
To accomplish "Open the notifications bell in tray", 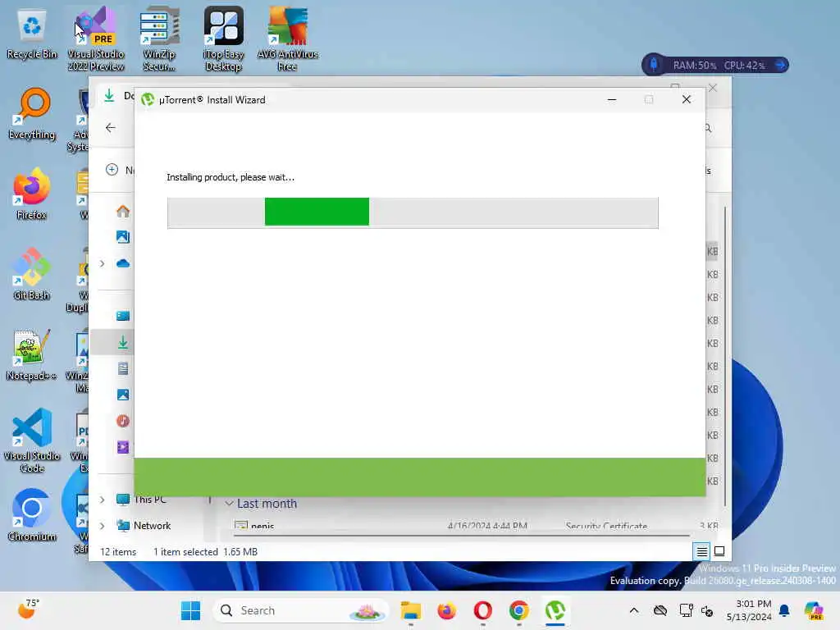I will (x=784, y=610).
